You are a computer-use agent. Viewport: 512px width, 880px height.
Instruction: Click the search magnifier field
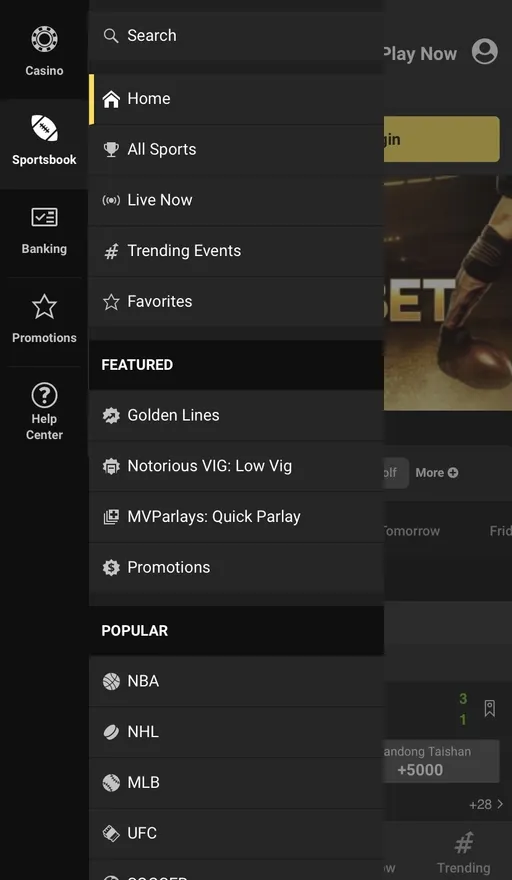tap(236, 35)
